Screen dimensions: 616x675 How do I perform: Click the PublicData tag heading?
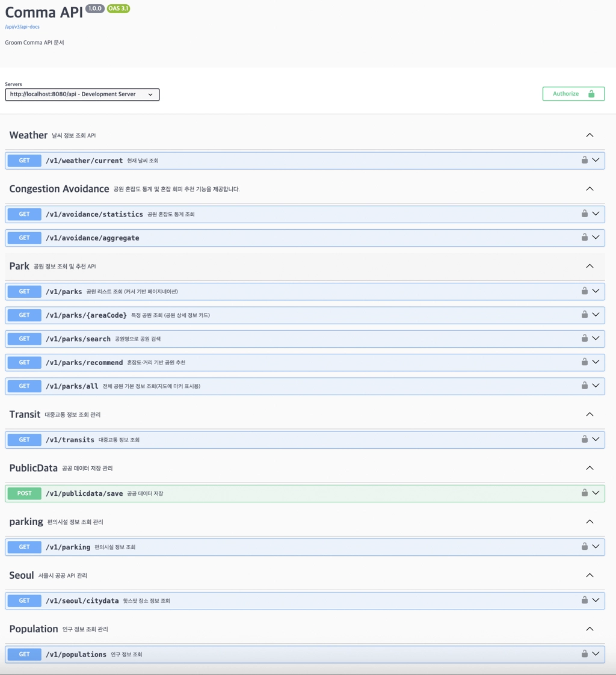[x=34, y=468]
